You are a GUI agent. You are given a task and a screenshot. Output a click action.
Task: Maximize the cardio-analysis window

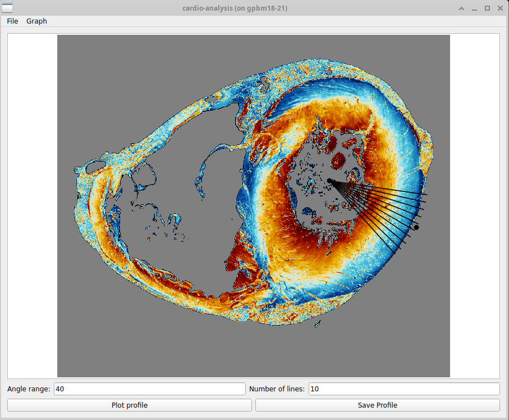[x=487, y=8]
